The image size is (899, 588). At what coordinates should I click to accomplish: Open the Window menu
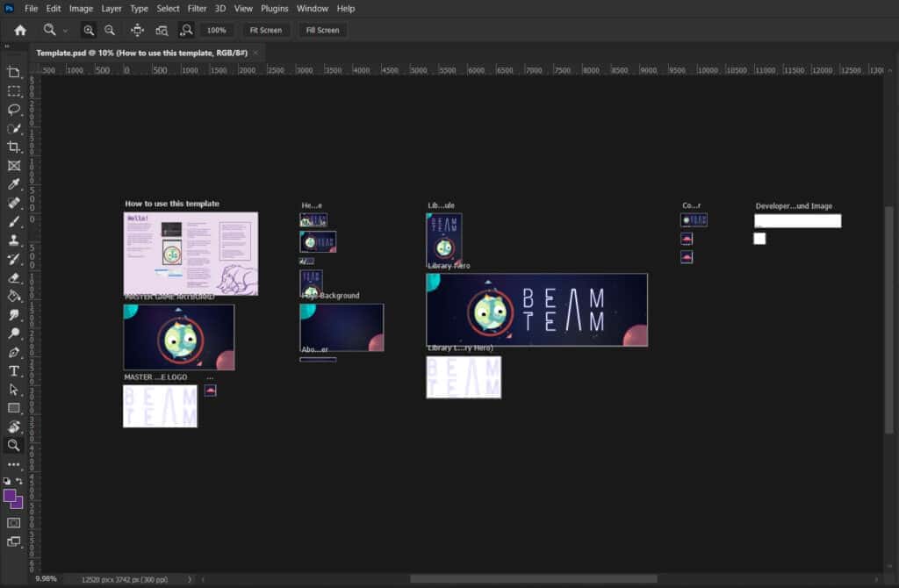coord(313,9)
